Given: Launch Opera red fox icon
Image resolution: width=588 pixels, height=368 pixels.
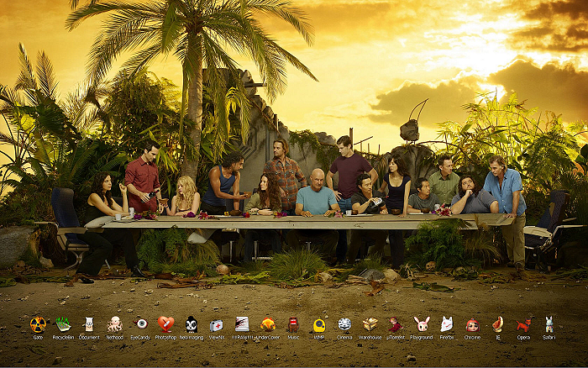Looking at the screenshot, I should [523, 324].
